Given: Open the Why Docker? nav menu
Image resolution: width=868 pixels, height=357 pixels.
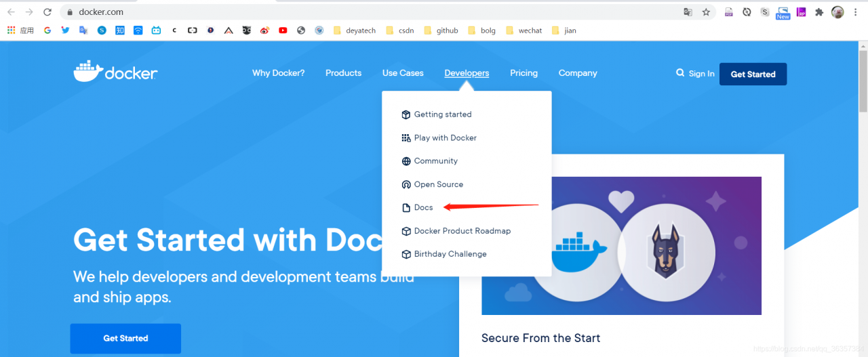Looking at the screenshot, I should point(278,73).
